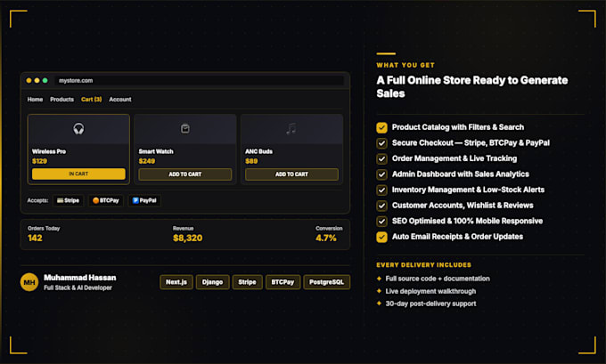The height and width of the screenshot is (364, 606).
Task: Click 30-day post-delivery support text
Action: point(430,303)
